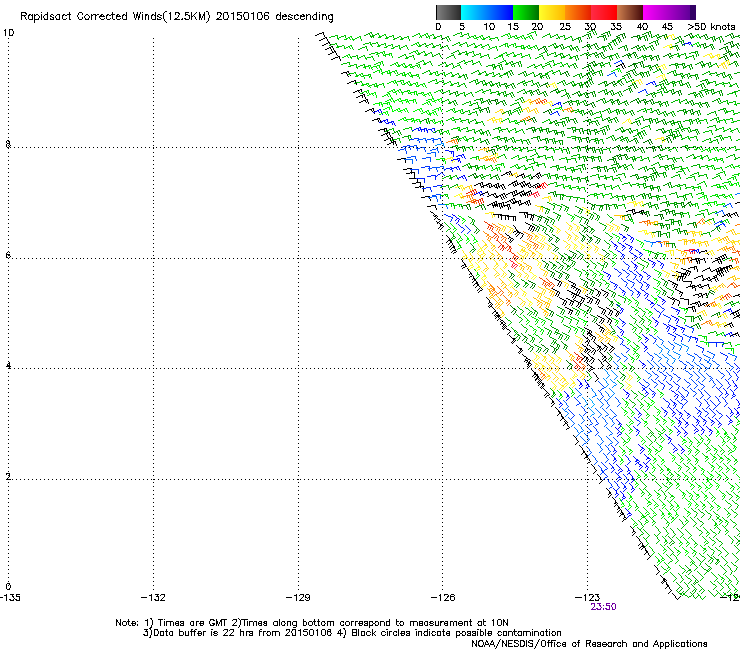Click the purple swath time label '23:50'

coord(603,607)
